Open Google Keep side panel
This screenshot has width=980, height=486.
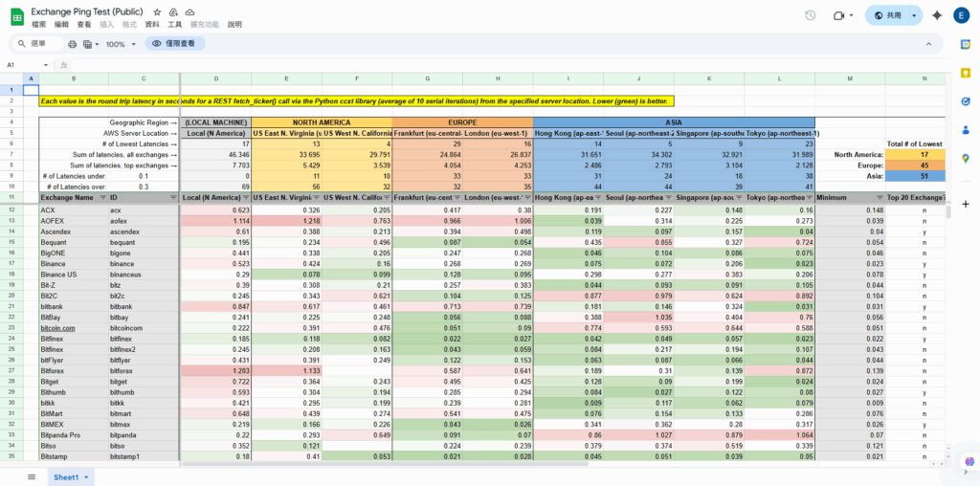[966, 73]
